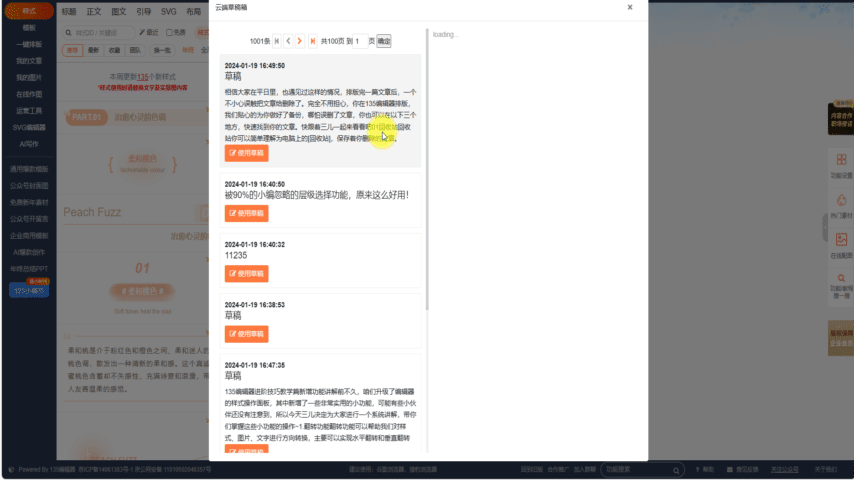Open 公众号开留言 sidebar link

(29, 219)
